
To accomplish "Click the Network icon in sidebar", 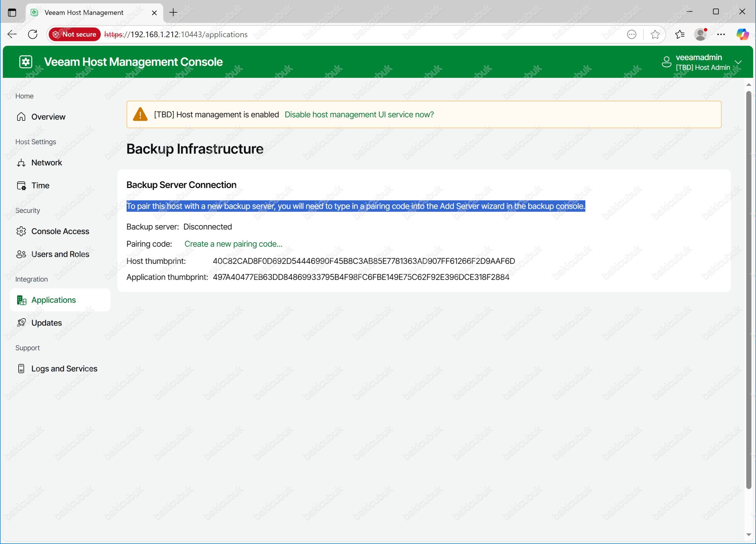I will point(21,163).
